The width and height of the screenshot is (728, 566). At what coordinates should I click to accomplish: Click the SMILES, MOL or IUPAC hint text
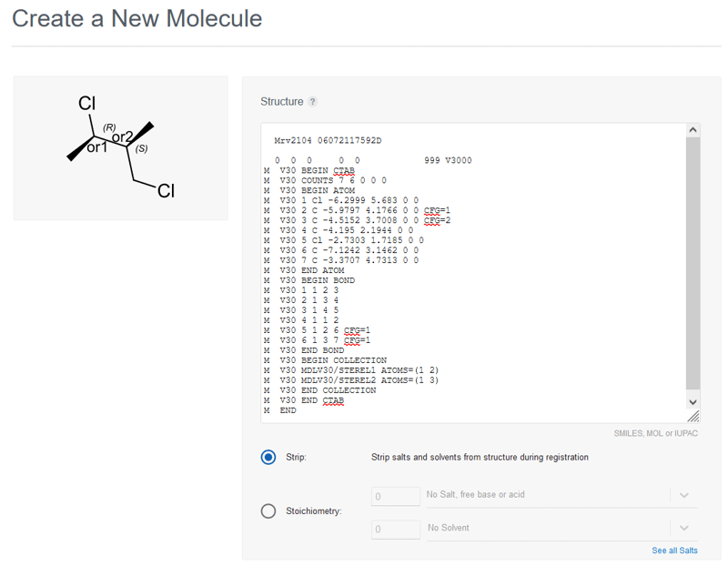(x=656, y=433)
